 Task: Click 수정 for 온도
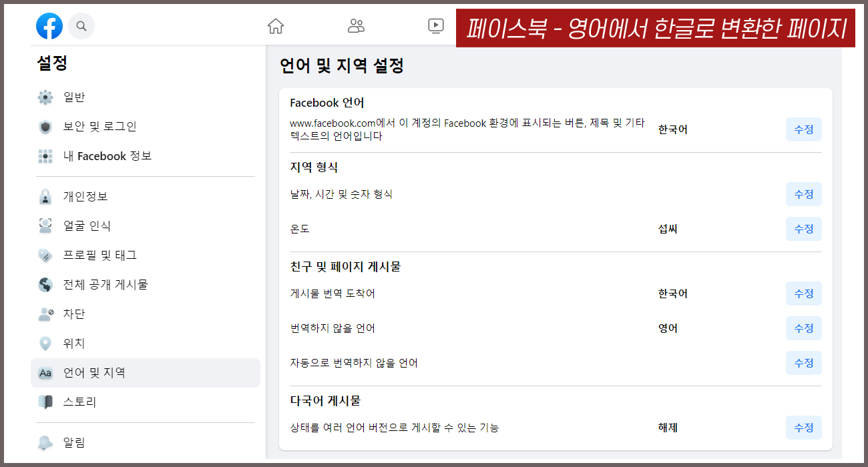(804, 229)
